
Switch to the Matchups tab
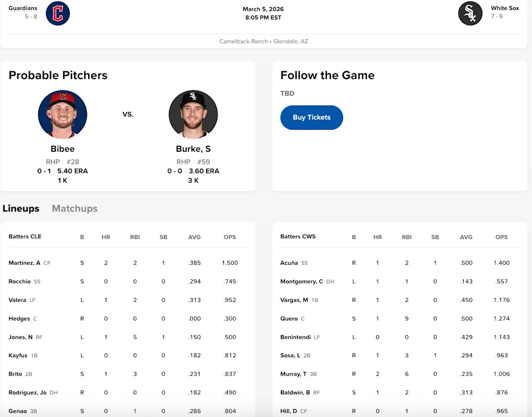click(74, 209)
